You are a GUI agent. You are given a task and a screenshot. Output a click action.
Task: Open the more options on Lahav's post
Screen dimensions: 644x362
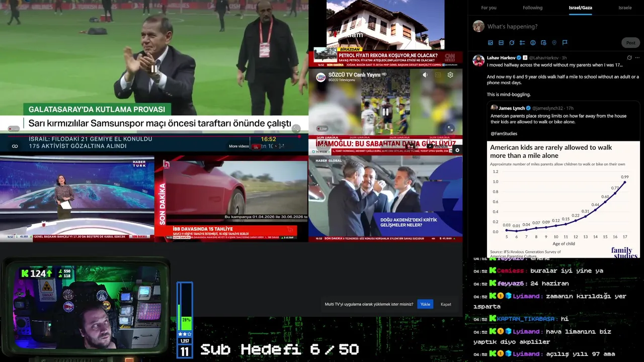[637, 58]
